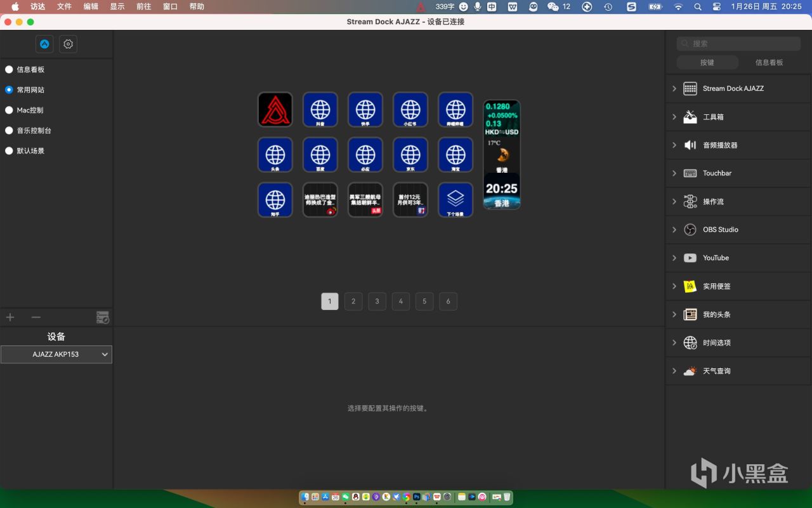Click the scene manager icon
812x508 pixels.
pos(103,317)
